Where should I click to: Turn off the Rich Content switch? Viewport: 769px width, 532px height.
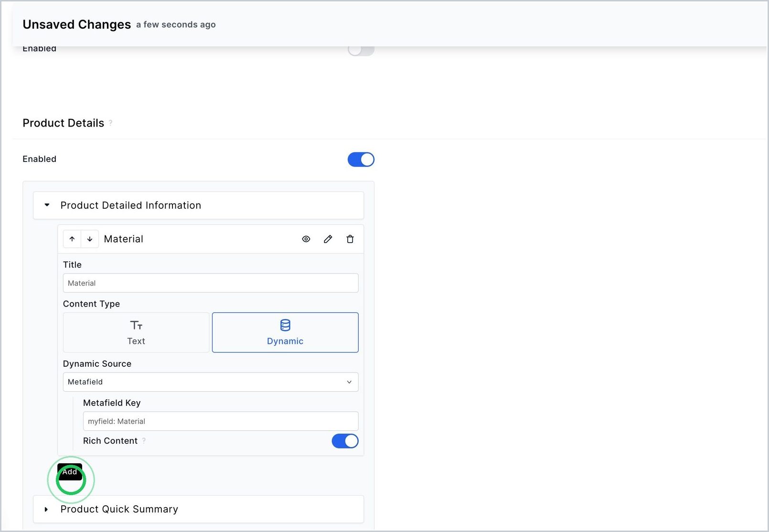(x=345, y=441)
